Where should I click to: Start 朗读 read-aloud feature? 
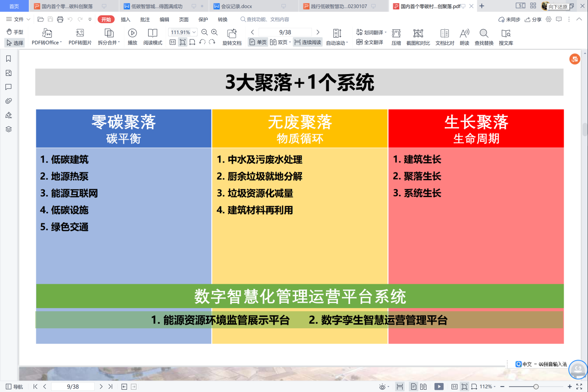[464, 33]
